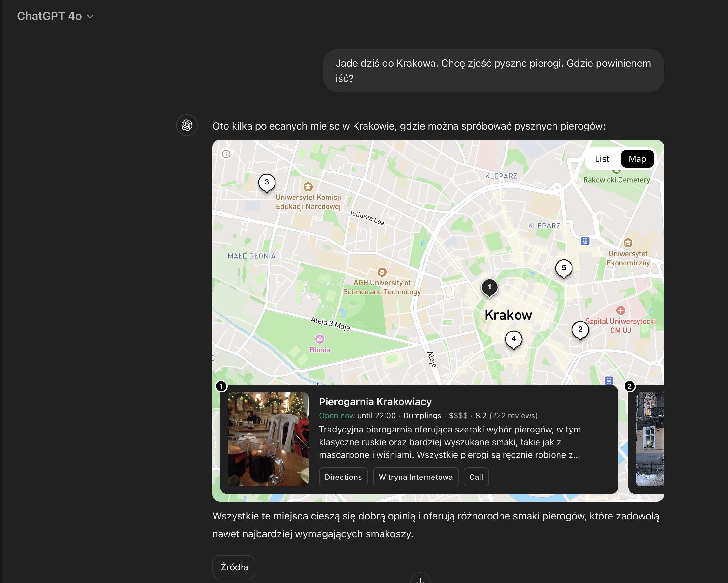Screen dimensions: 728x583
Task: Click the AGH University marker icon
Action: tap(382, 272)
